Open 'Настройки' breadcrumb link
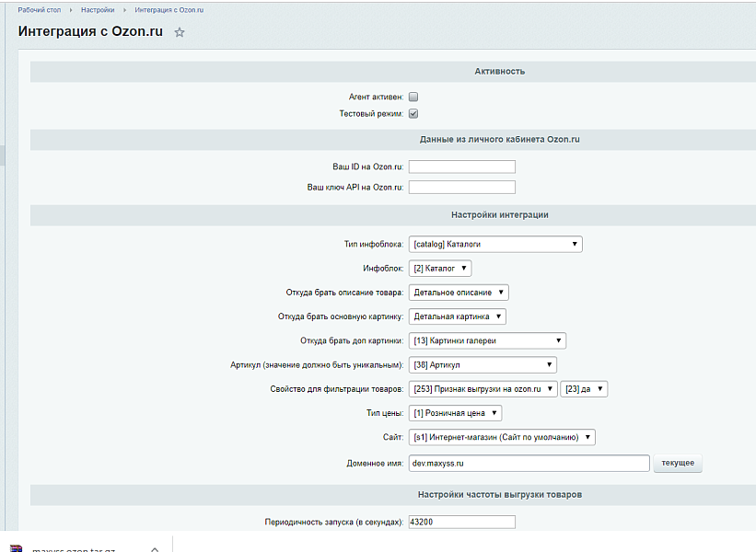 tap(97, 9)
